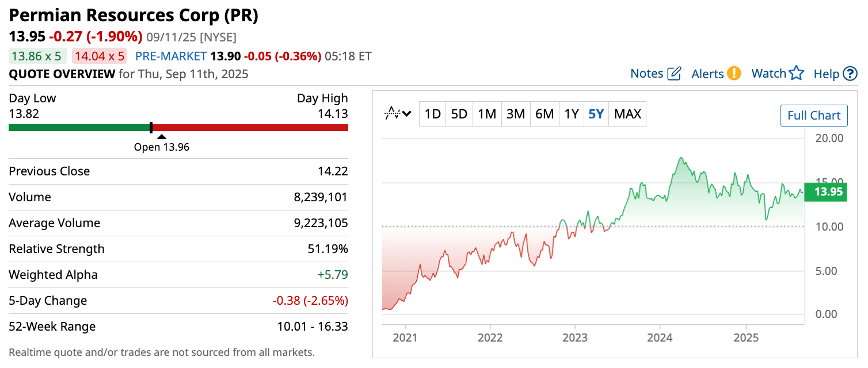Click the Previous Close value 14.22

click(x=333, y=171)
